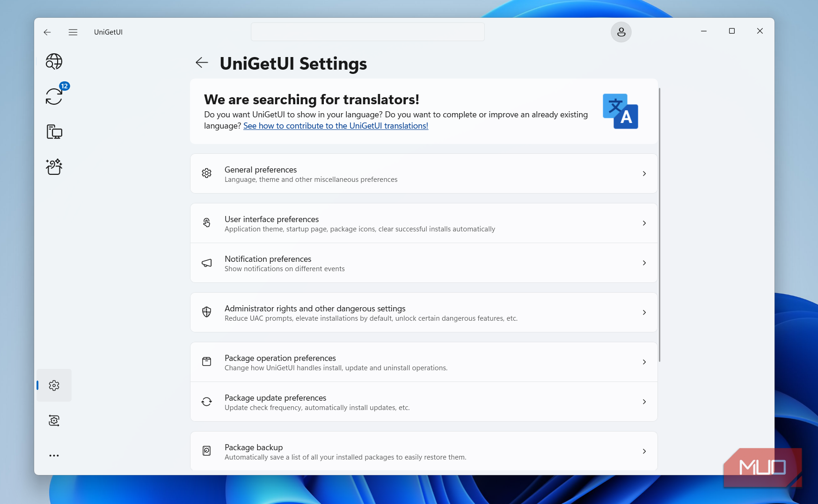Expand Package operation preferences chevron
Image resolution: width=818 pixels, height=504 pixels.
(x=644, y=362)
